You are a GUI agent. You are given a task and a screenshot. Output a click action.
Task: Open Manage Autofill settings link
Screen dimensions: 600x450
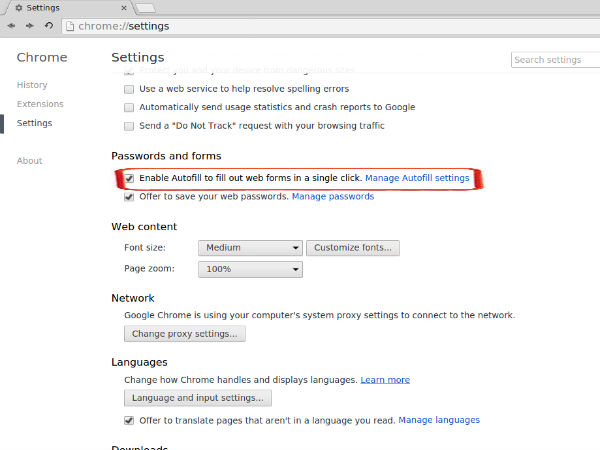point(417,178)
